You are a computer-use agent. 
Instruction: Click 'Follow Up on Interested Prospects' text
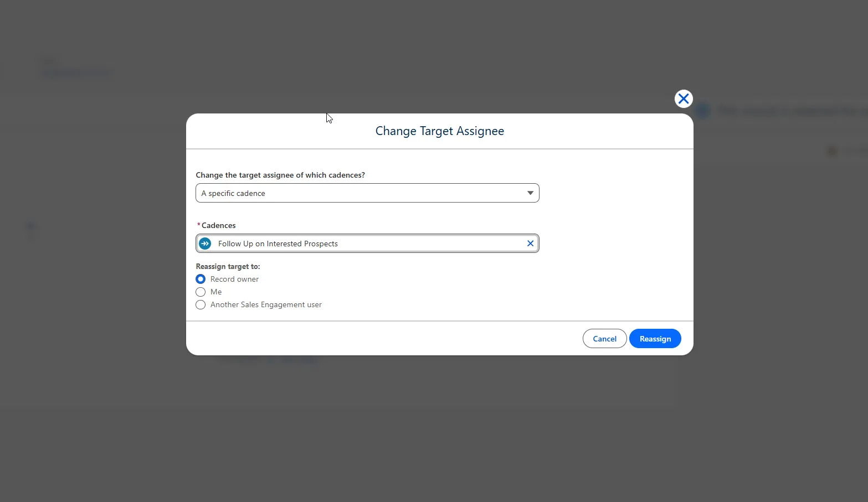(x=278, y=244)
